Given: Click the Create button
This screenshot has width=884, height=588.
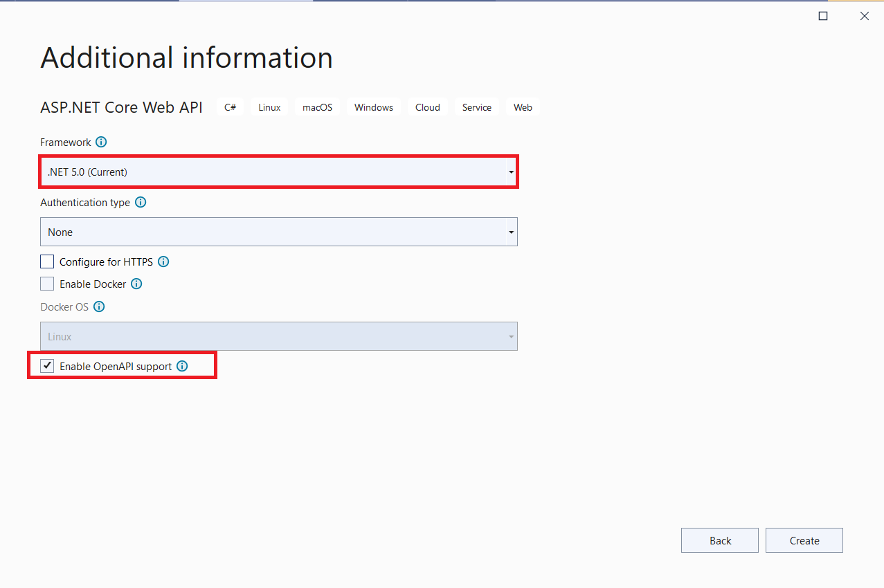Looking at the screenshot, I should [804, 540].
